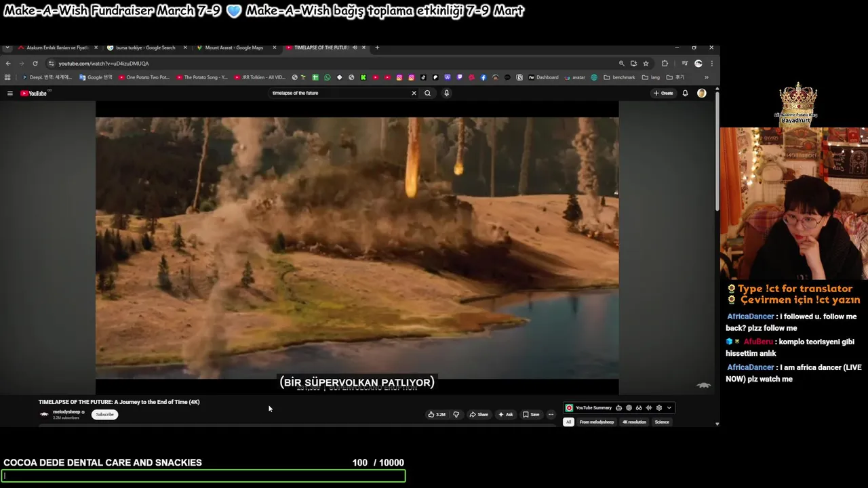The width and height of the screenshot is (868, 488).
Task: Click the Create button on YouTube
Action: pyautogui.click(x=664, y=94)
